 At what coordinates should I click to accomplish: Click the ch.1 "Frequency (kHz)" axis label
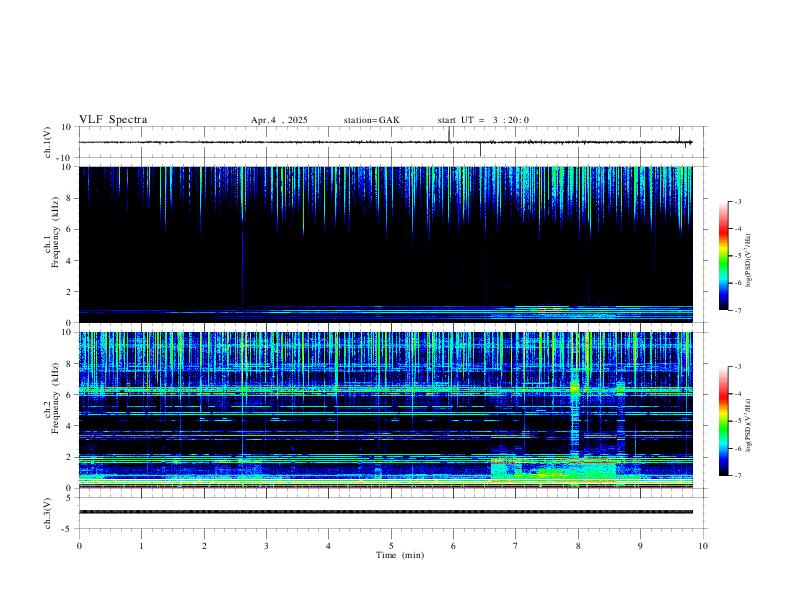[55, 232]
